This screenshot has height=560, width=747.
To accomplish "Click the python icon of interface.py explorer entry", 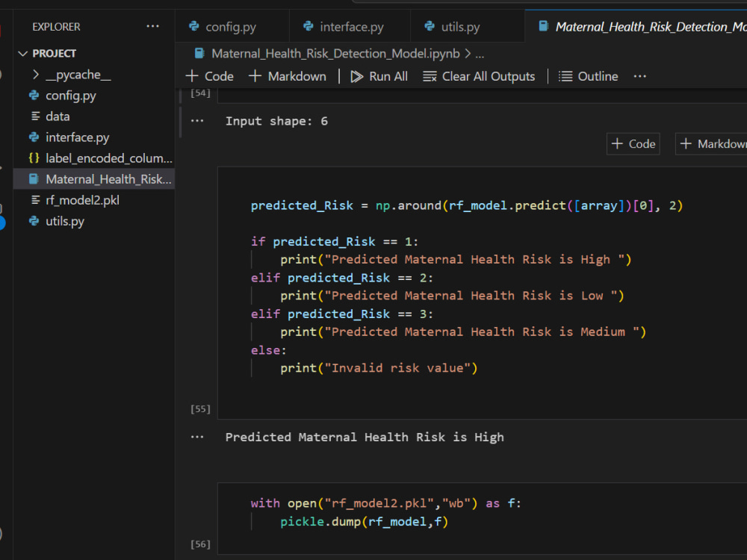I will coord(34,137).
